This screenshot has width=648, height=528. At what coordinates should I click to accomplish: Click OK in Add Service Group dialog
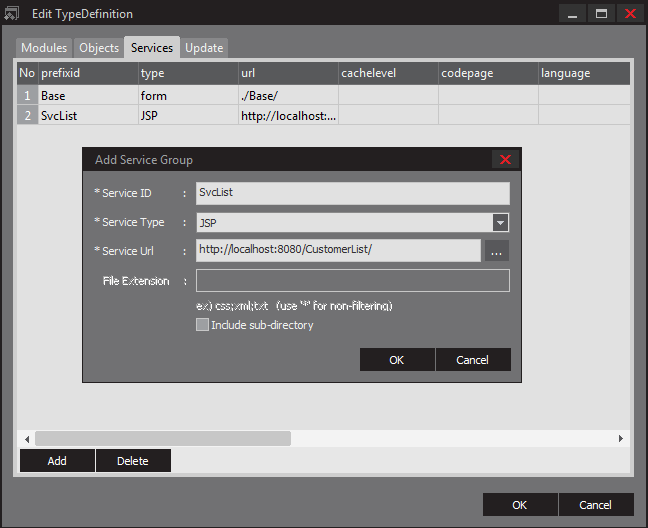tap(397, 360)
